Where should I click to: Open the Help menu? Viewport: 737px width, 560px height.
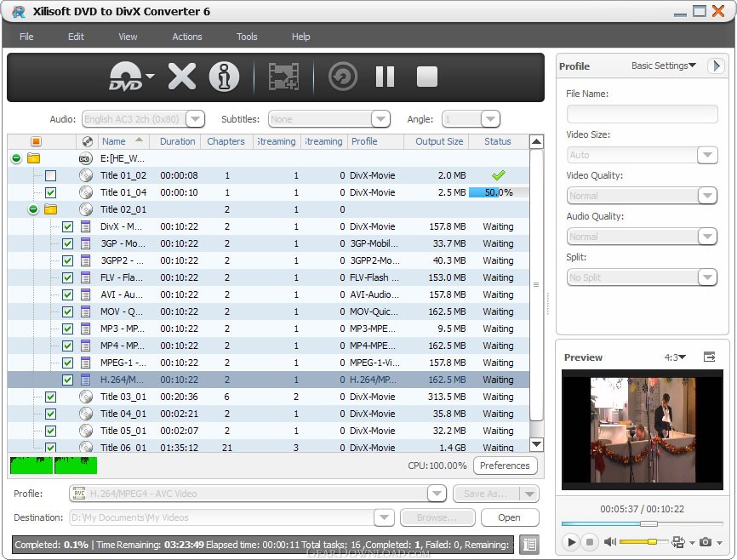point(300,37)
